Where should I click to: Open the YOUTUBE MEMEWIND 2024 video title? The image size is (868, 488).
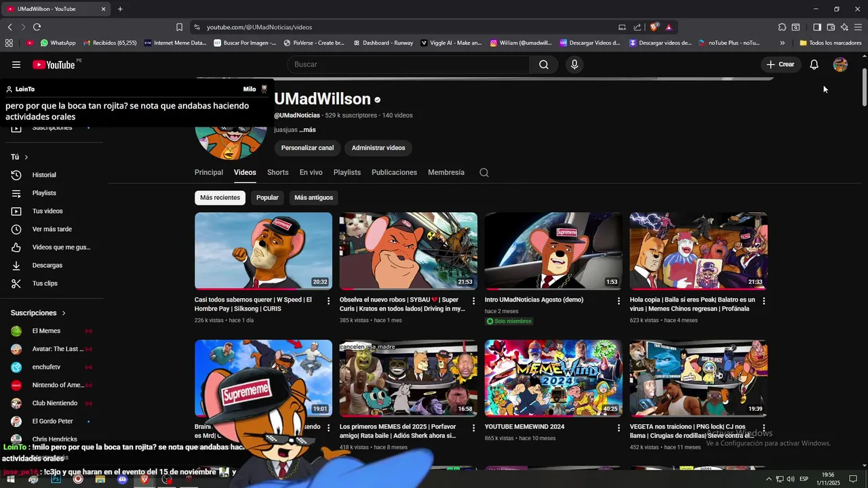point(524,427)
